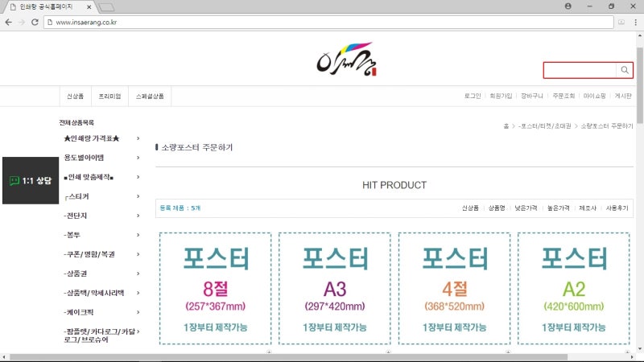
Task: Sort products by 신상품 in sort bar
Action: pyautogui.click(x=470, y=208)
